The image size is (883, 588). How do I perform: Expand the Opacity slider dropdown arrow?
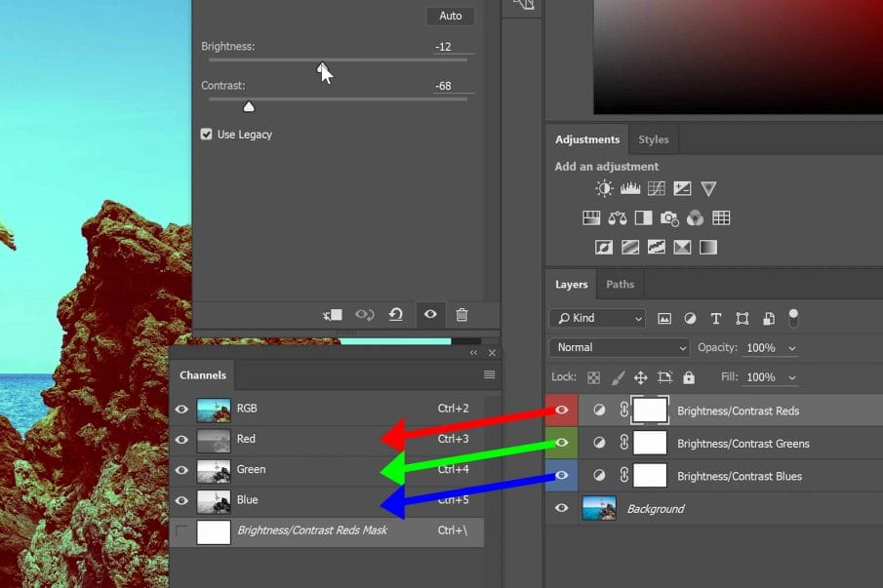point(791,348)
